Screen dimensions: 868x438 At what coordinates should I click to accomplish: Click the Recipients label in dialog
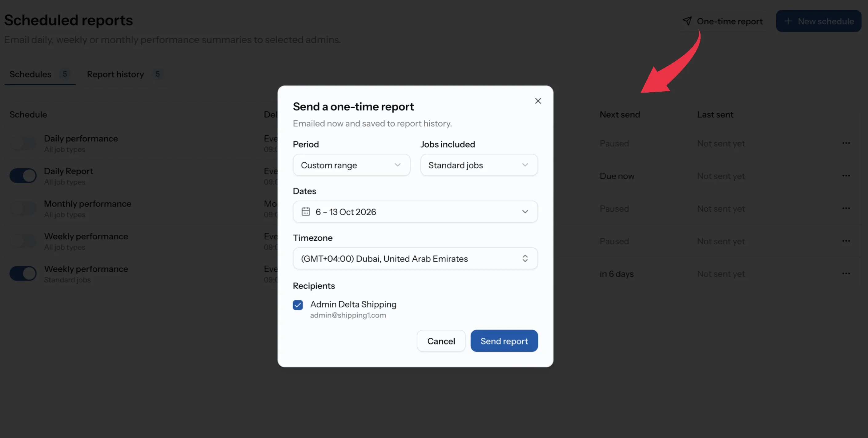(x=314, y=286)
